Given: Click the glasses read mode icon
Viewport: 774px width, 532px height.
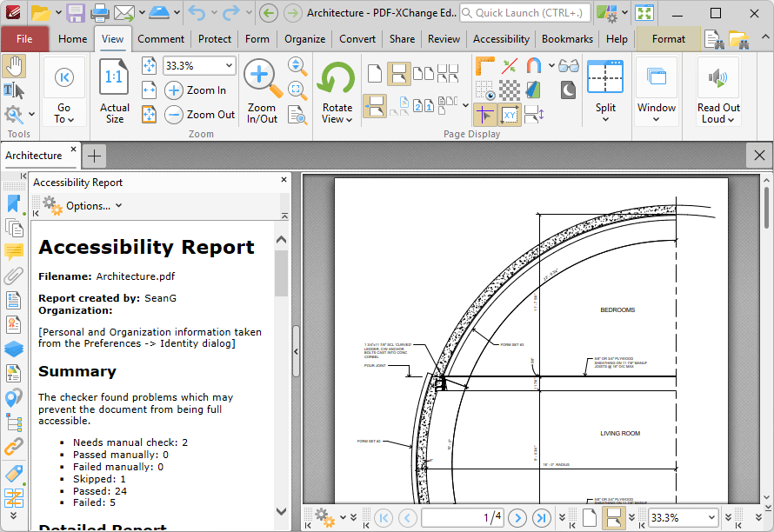Looking at the screenshot, I should click(x=569, y=66).
